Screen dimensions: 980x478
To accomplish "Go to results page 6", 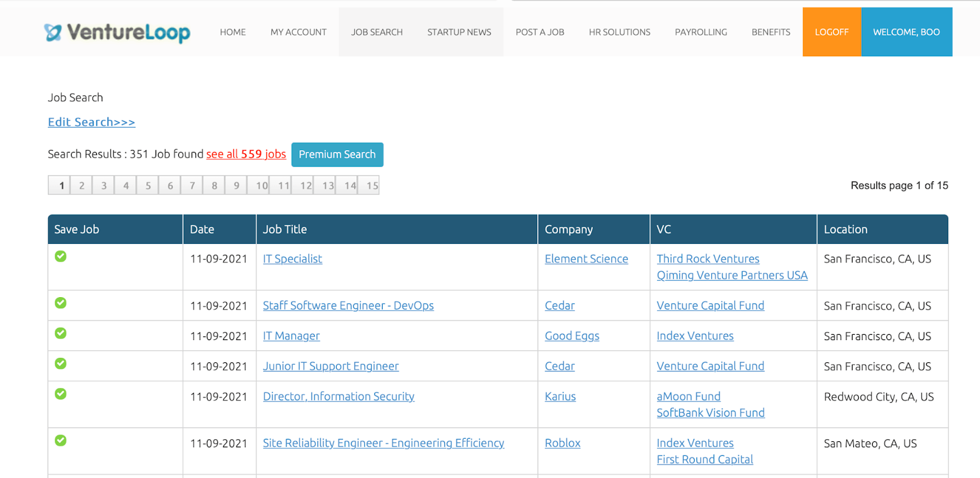I will [170, 185].
